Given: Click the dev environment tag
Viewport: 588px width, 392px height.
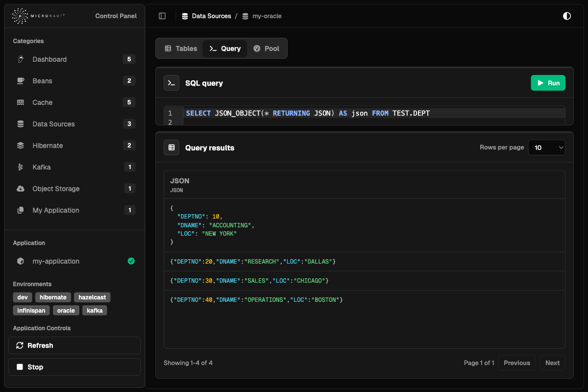Looking at the screenshot, I should click(23, 297).
